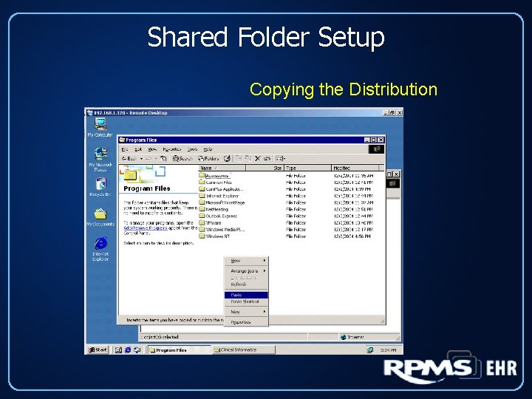Screen dimensions: 532x399
Task: Select the ComPlus Applications folder icon
Action: pos(202,189)
